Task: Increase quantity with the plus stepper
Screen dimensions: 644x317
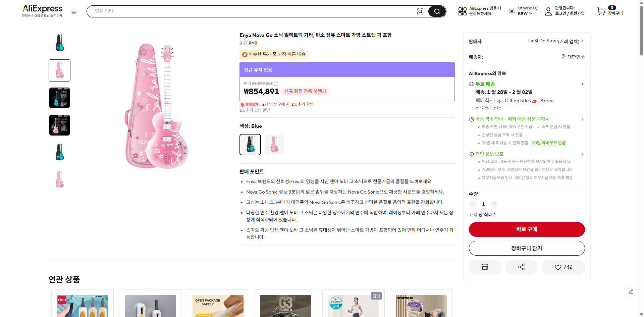Action: tap(494, 204)
